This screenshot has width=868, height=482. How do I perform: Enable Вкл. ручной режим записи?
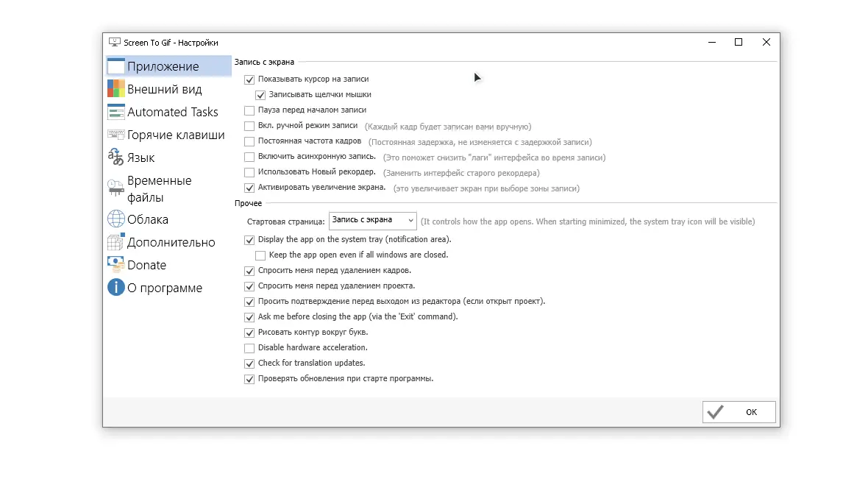click(249, 127)
